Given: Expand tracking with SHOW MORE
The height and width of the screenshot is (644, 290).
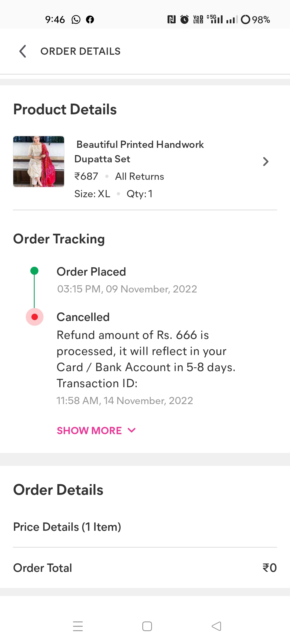Looking at the screenshot, I should pos(89,431).
